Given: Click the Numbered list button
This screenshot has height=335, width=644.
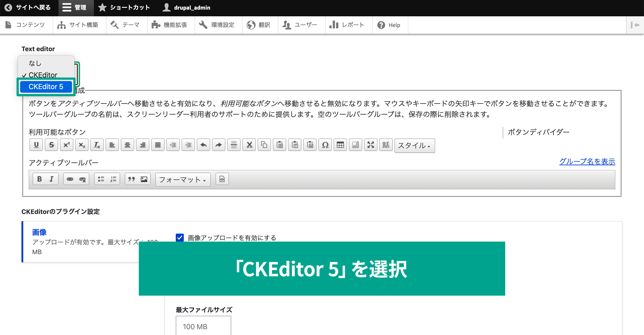Looking at the screenshot, I should click(113, 179).
